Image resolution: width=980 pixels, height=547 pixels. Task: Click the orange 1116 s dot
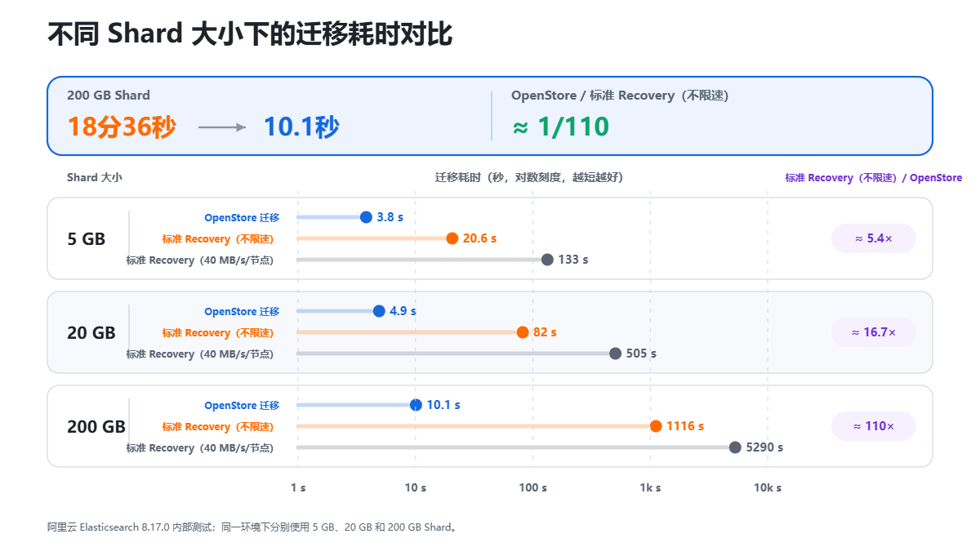656,426
